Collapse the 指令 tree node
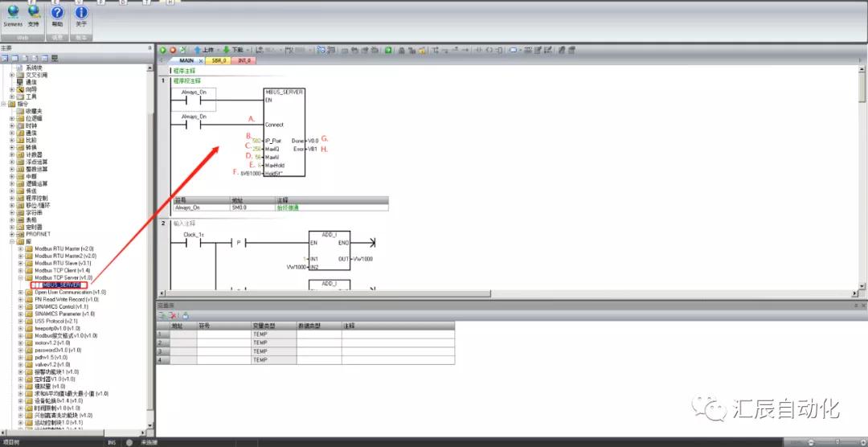This screenshot has height=447, width=868. pos(4,104)
